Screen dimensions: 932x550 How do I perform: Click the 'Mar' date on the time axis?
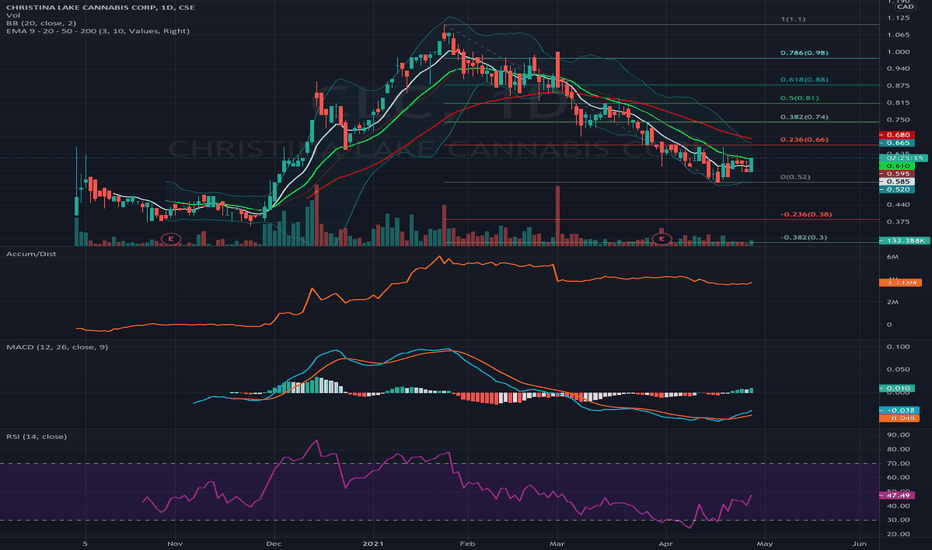[557, 543]
